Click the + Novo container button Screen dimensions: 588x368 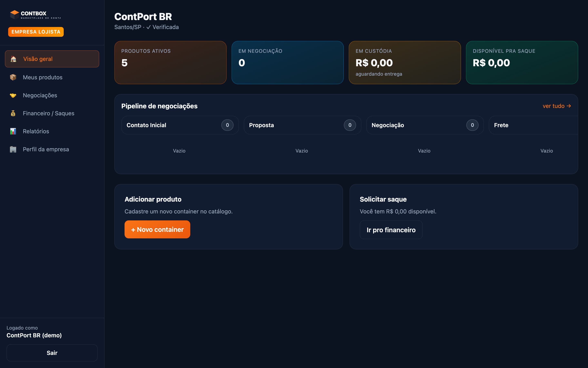(157, 230)
